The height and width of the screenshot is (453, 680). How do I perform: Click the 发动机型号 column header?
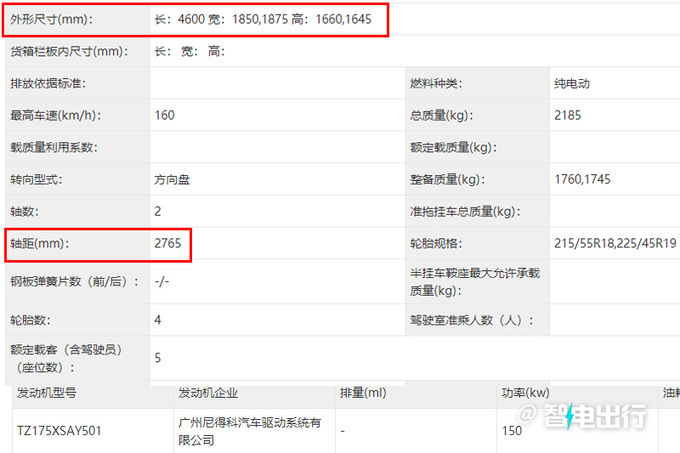(x=48, y=392)
